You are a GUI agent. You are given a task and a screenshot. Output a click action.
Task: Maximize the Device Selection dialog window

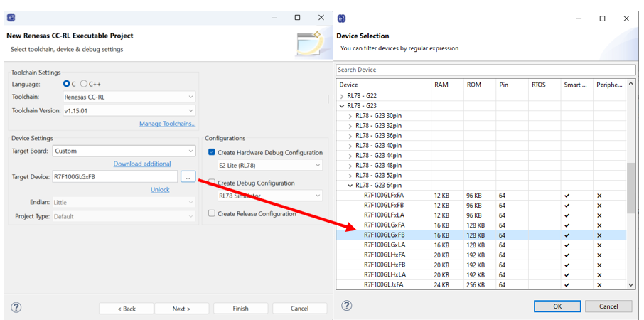point(602,18)
